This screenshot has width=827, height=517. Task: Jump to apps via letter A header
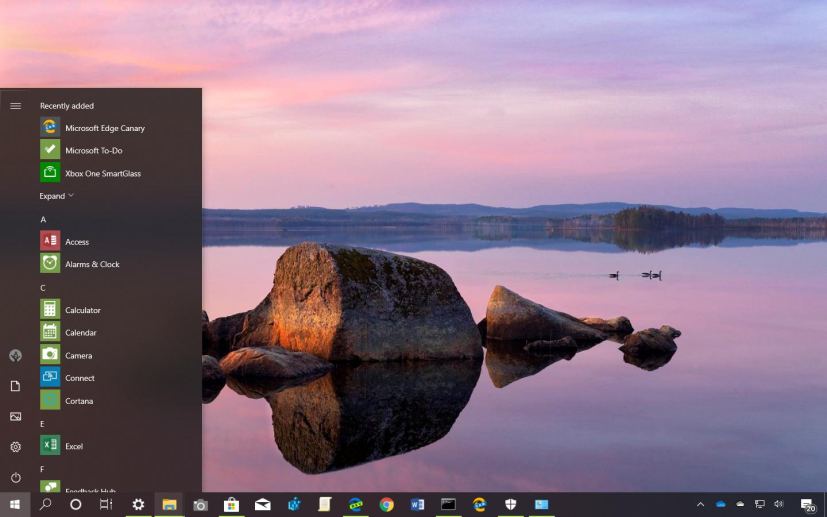tap(43, 219)
